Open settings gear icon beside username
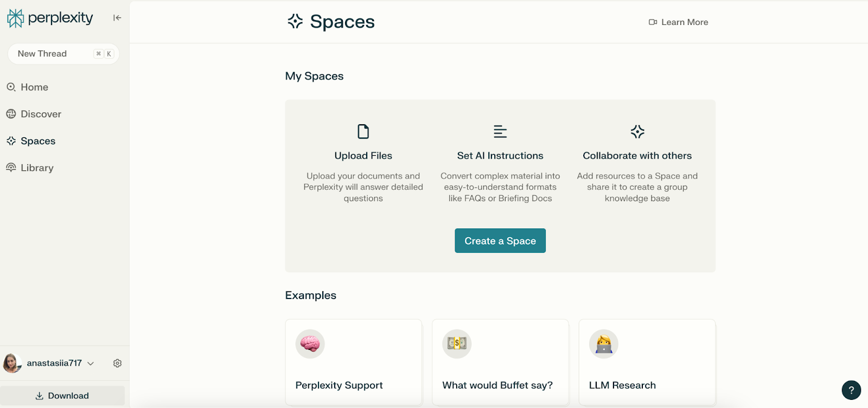868x408 pixels. [x=117, y=364]
